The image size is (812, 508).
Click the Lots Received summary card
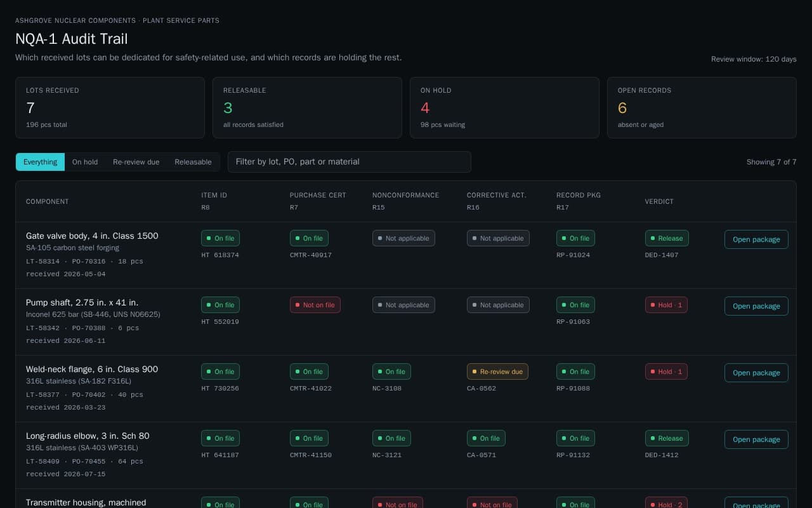[110, 108]
